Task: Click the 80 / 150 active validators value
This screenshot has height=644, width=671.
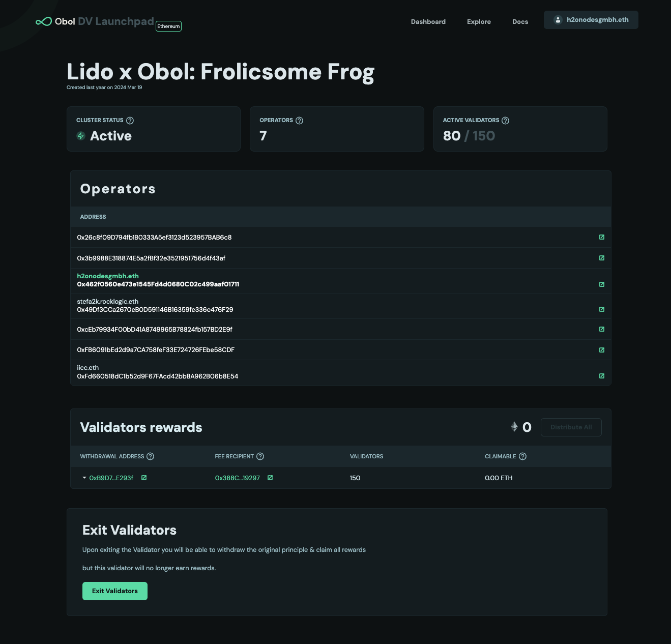Action: point(469,136)
